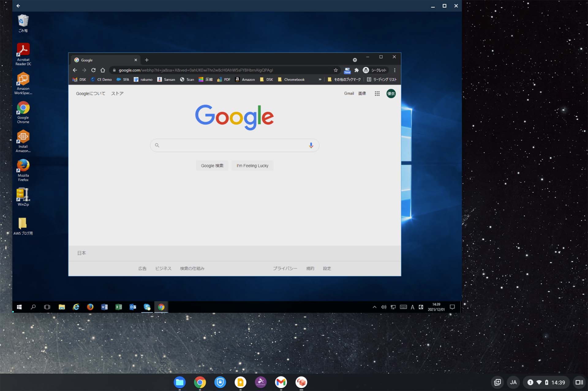588x391 pixels.
Task: Open Files app in Chrome OS shelf
Action: 179,382
